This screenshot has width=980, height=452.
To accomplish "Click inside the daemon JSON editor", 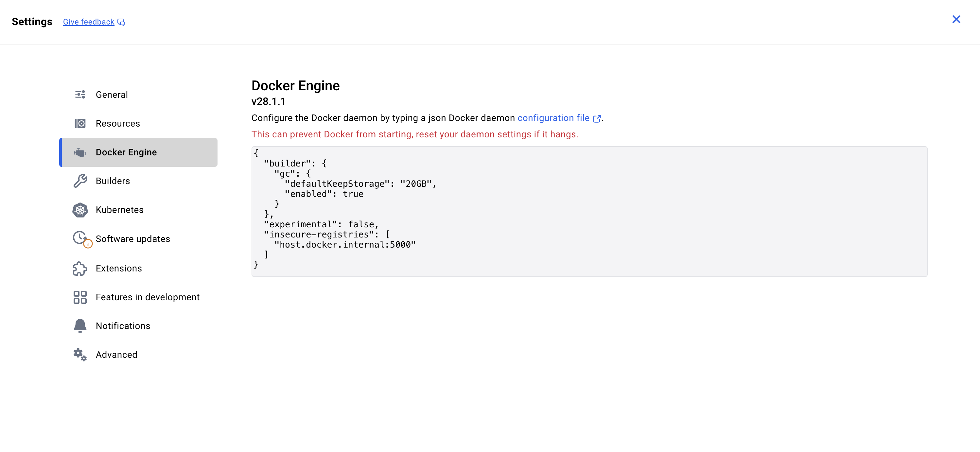I will pyautogui.click(x=589, y=211).
